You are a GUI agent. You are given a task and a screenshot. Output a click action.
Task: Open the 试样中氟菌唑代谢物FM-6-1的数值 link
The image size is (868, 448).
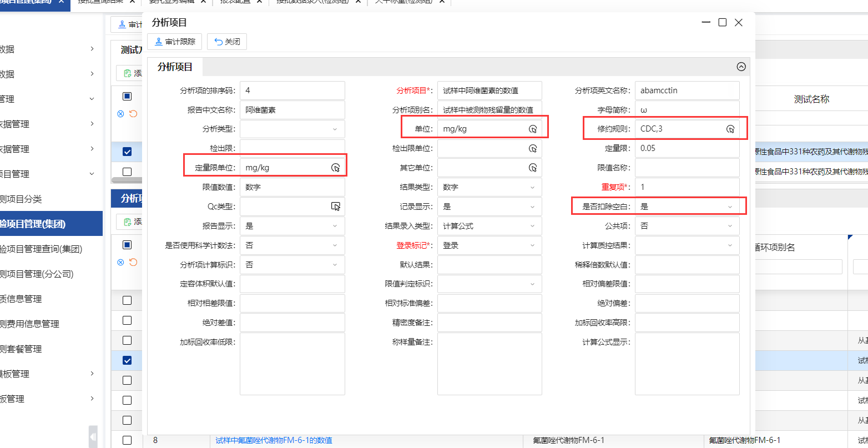[274, 440]
